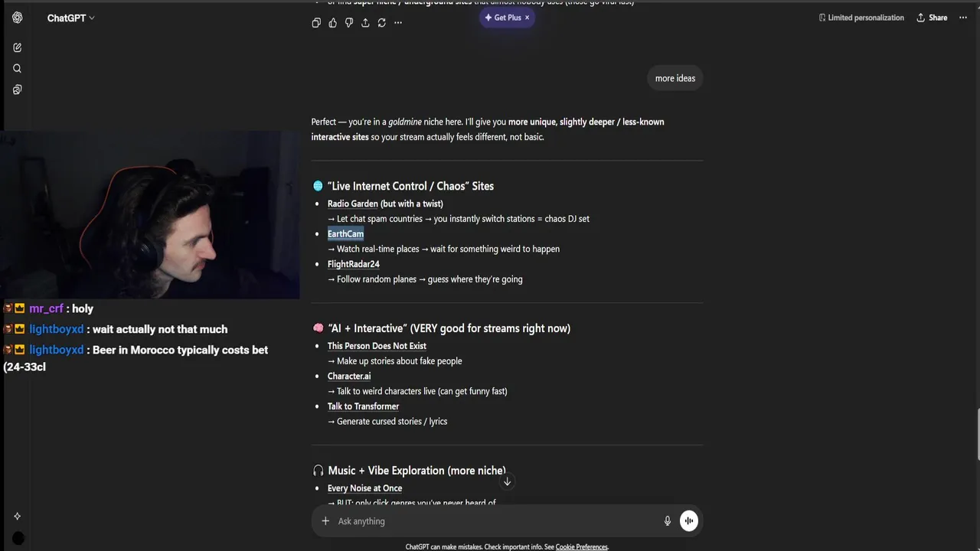Screen dimensions: 980x551
Task: Open the ChatGPT model selector dropdown
Action: (70, 18)
